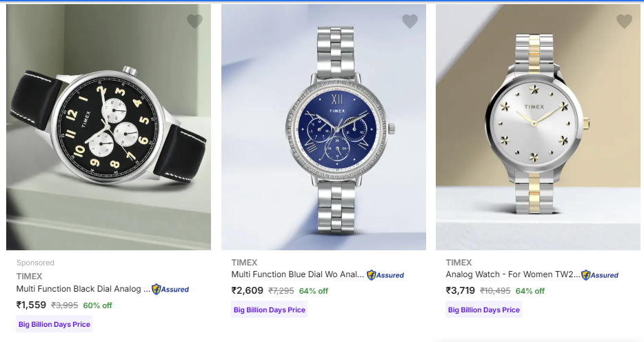Viewport: 644px width, 342px height.
Task: Wishlist the black dial Timex watch
Action: click(194, 21)
